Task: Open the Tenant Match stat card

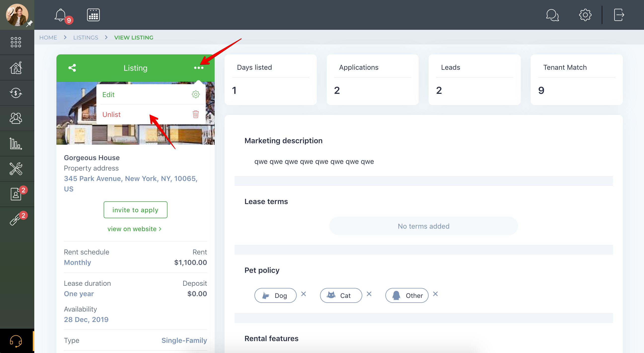Action: click(x=576, y=80)
